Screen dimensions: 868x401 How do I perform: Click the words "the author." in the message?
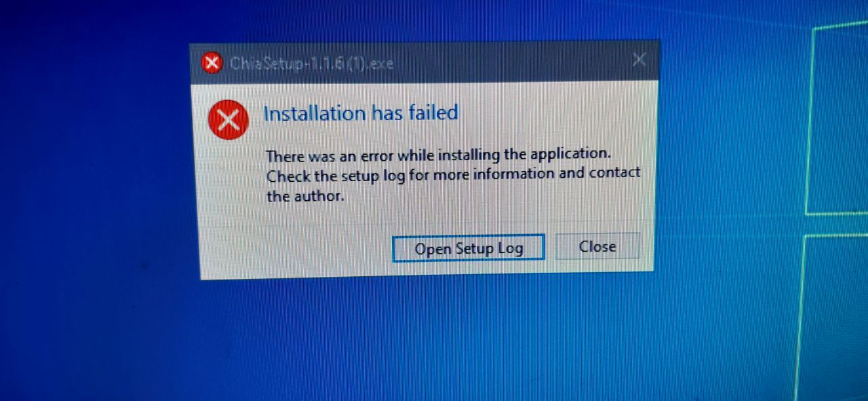[x=300, y=197]
